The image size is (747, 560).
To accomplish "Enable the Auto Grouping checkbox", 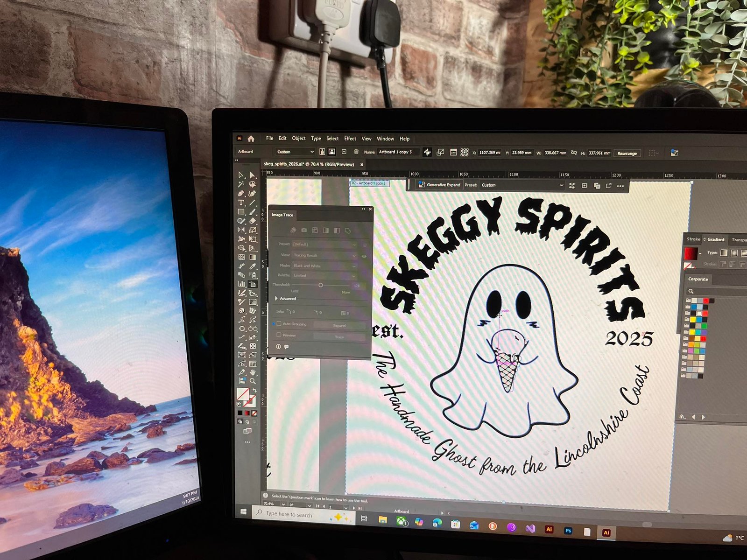I will 279,323.
